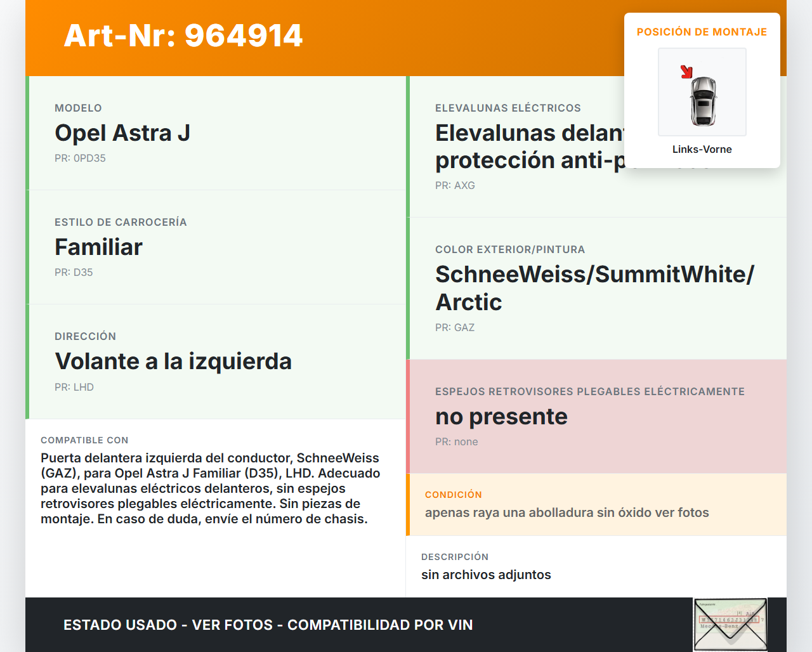812x652 pixels.
Task: Click the Links-Vorne position label
Action: 702,149
